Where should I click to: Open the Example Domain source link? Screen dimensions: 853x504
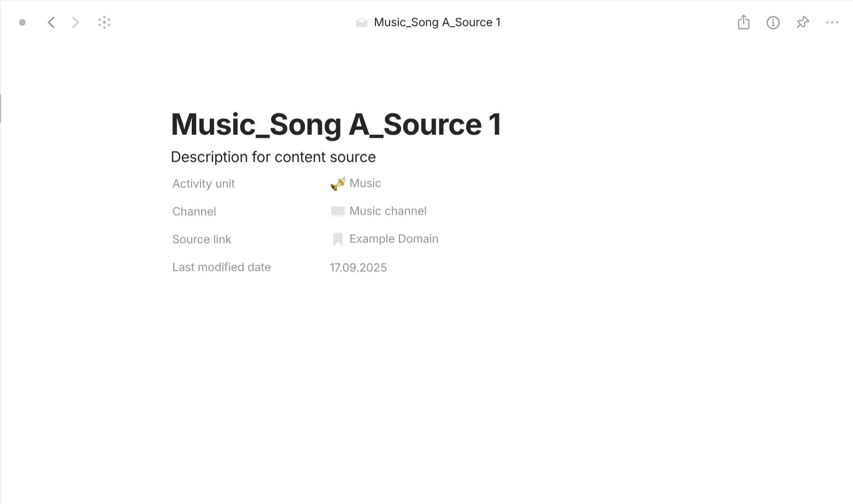[x=393, y=239]
